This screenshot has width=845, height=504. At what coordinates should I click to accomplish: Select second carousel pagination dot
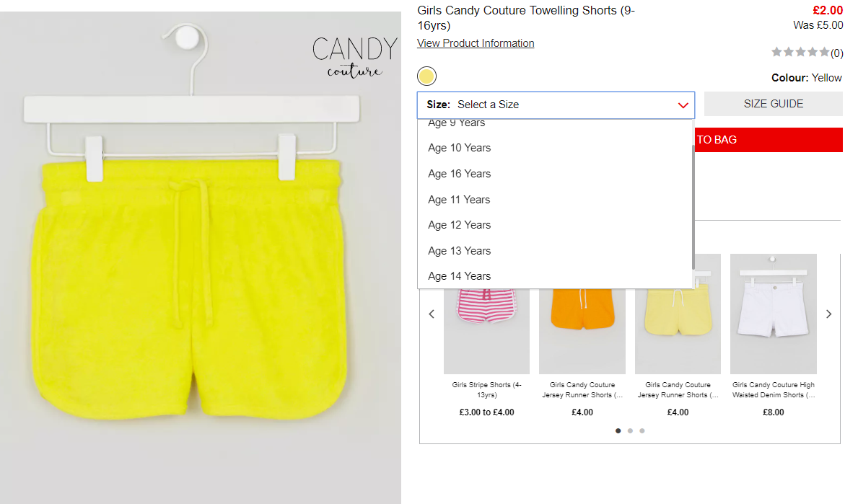(x=630, y=430)
